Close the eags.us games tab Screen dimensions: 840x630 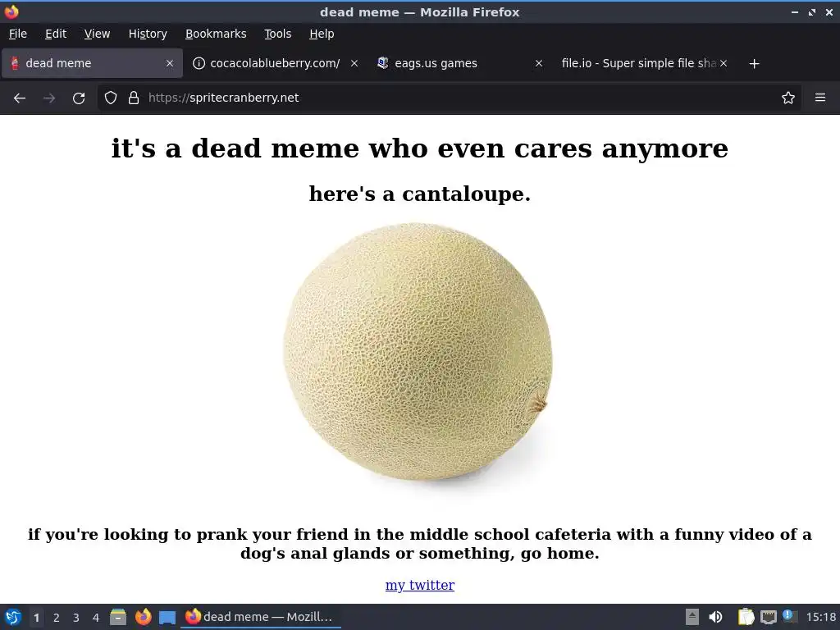(x=539, y=63)
